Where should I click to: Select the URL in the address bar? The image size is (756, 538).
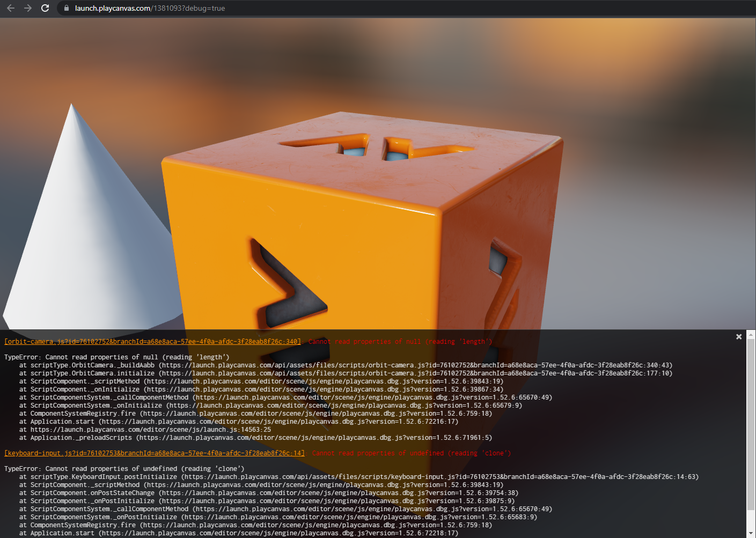pyautogui.click(x=151, y=8)
